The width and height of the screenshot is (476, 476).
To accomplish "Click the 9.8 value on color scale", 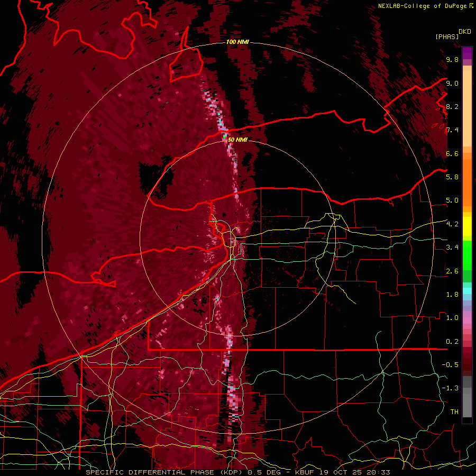I will tap(452, 59).
